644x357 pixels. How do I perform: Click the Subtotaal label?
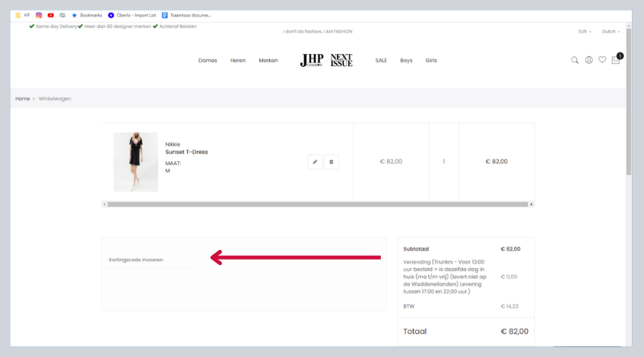click(416, 248)
